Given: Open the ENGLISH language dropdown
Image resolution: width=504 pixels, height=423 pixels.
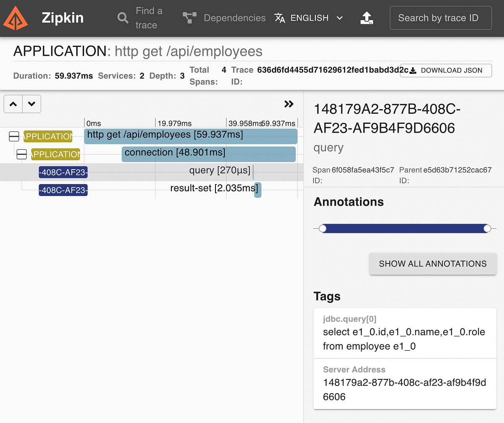Looking at the screenshot, I should click(x=310, y=18).
